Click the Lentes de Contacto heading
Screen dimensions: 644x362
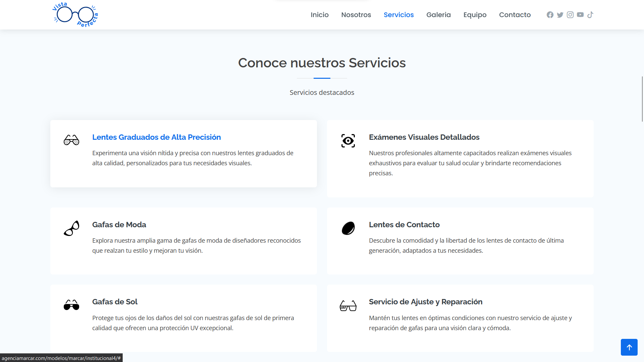pyautogui.click(x=404, y=225)
